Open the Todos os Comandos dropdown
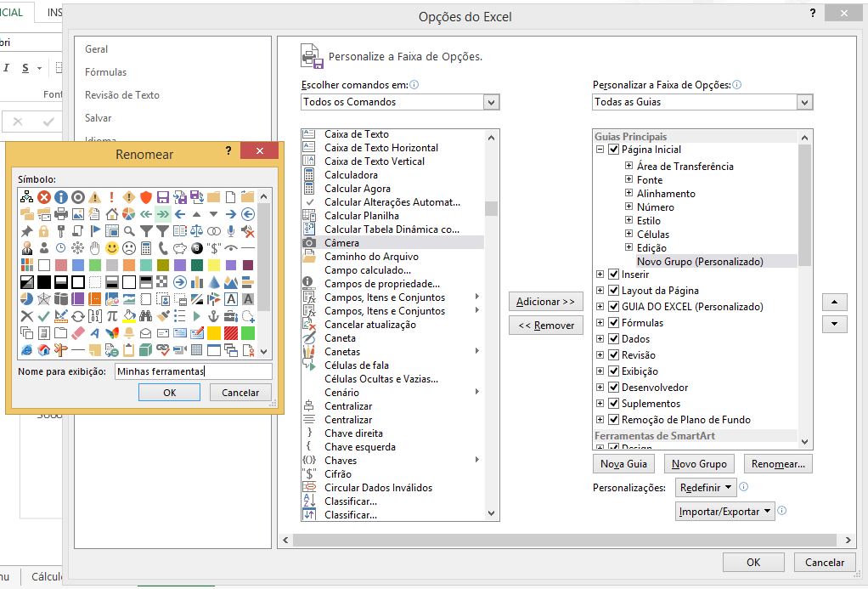 [491, 101]
